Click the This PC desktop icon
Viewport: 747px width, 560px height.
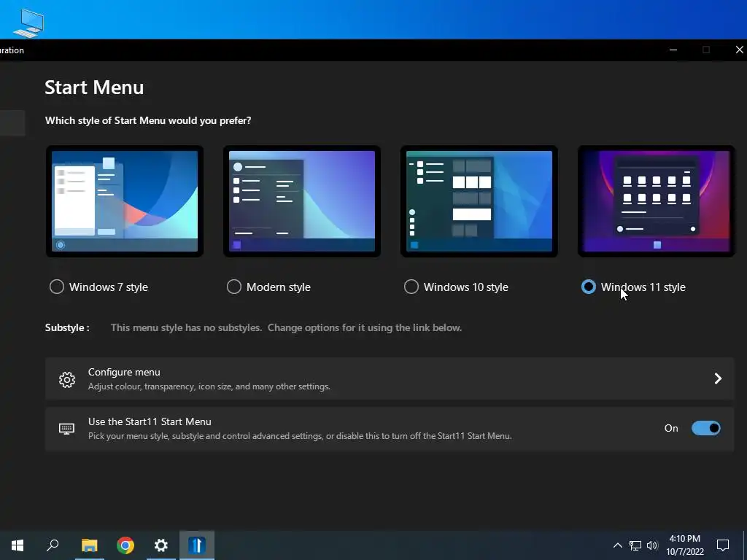click(x=28, y=23)
